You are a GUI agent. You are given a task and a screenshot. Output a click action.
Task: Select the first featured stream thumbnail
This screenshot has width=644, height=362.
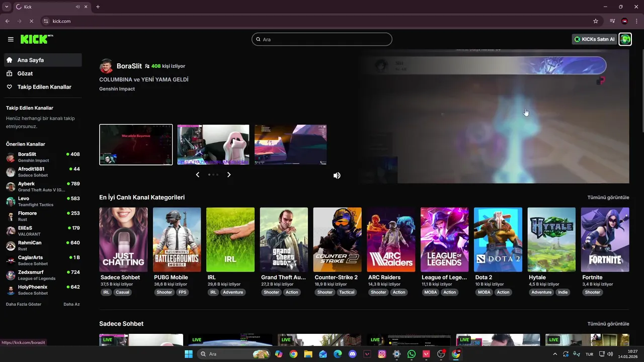[x=136, y=145]
